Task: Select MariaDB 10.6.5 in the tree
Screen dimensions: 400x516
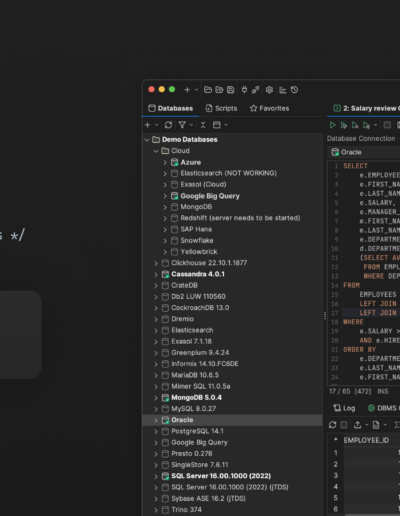Action: tap(195, 375)
